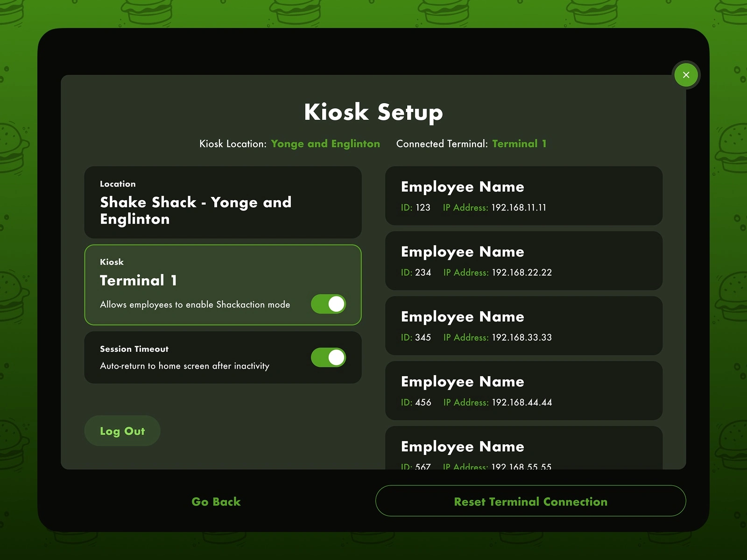
Task: Pick employee at IP 192.168.33.33
Action: click(x=524, y=326)
